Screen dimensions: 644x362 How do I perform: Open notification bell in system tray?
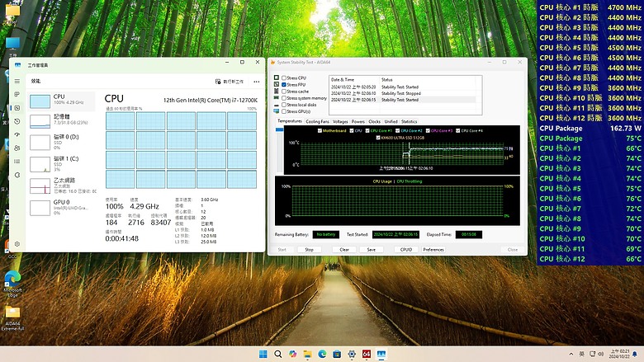click(635, 355)
